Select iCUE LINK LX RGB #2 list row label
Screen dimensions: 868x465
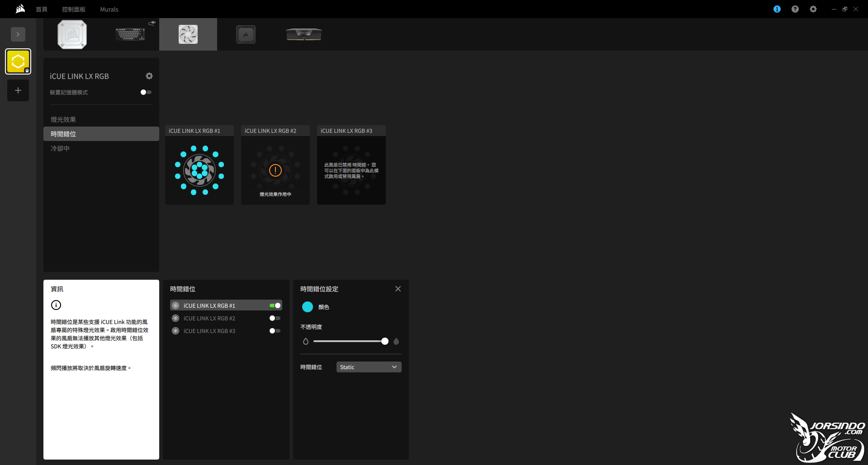pyautogui.click(x=209, y=319)
